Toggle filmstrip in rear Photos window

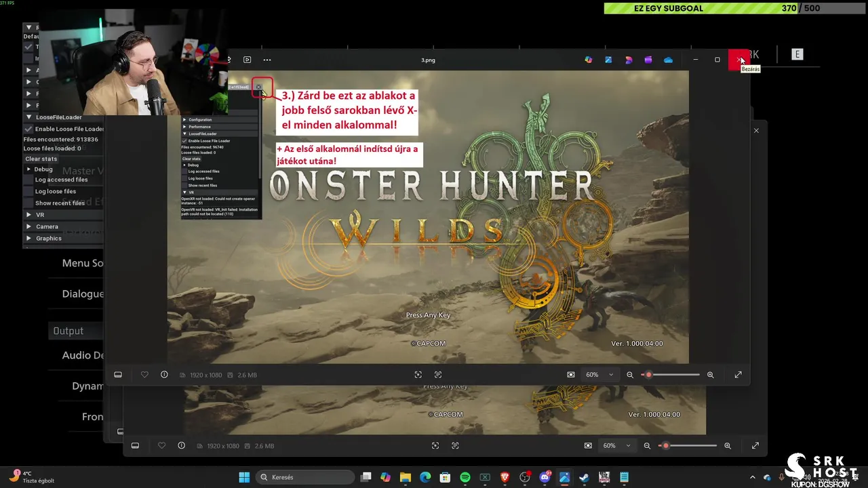pyautogui.click(x=135, y=446)
